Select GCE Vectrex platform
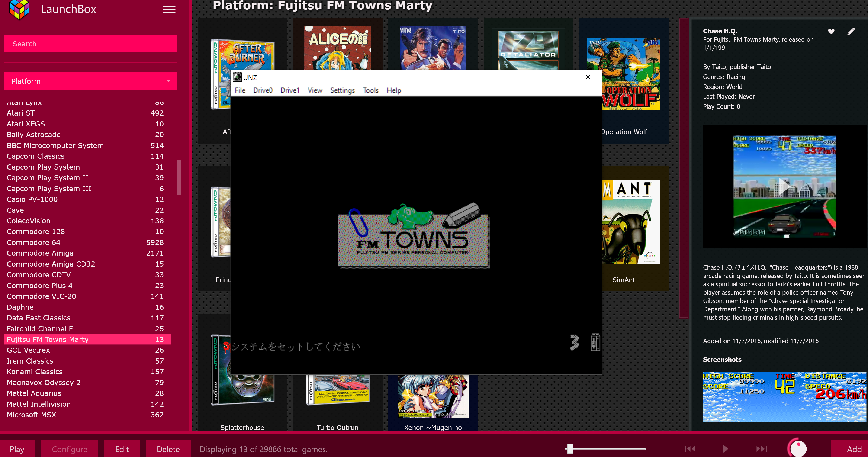This screenshot has width=868, height=457. [87, 350]
